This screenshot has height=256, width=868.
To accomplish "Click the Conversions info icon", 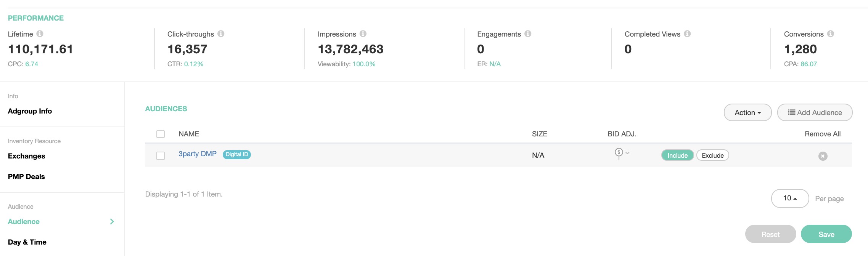I will (831, 34).
